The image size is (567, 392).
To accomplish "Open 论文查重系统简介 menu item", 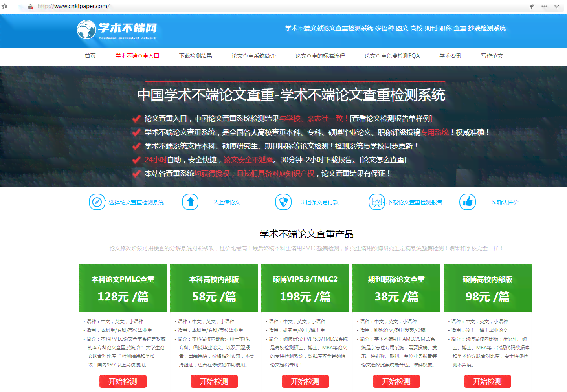I will pyautogui.click(x=253, y=56).
